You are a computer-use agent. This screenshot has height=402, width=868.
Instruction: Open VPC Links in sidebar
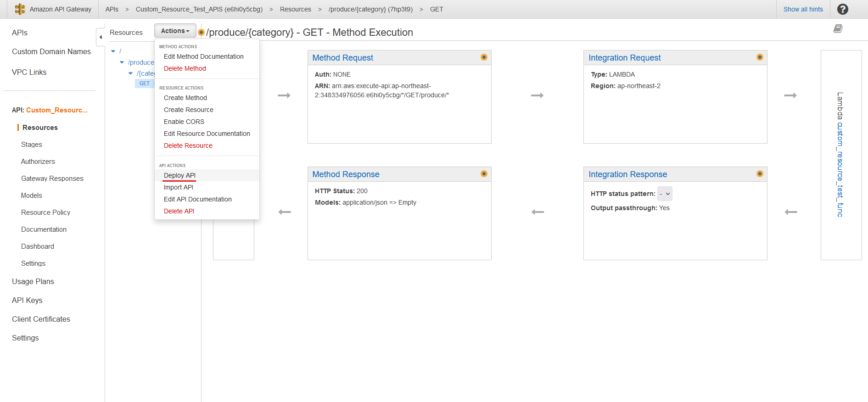(x=29, y=72)
